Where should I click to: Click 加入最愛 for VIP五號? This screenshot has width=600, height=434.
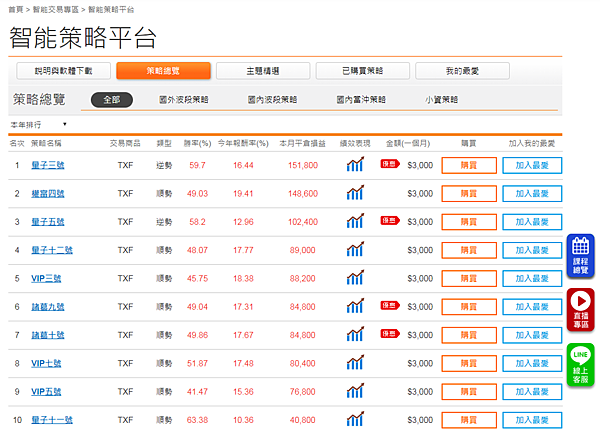532,392
